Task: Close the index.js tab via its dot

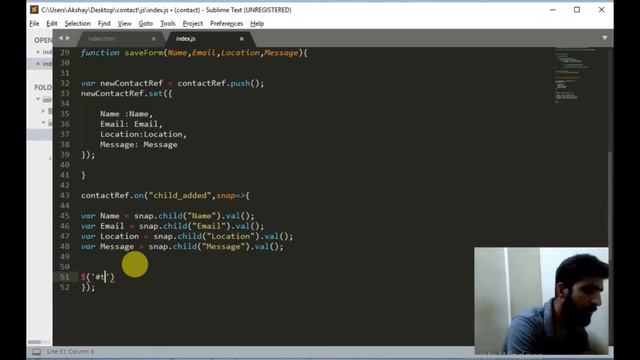Action: pyautogui.click(x=242, y=39)
